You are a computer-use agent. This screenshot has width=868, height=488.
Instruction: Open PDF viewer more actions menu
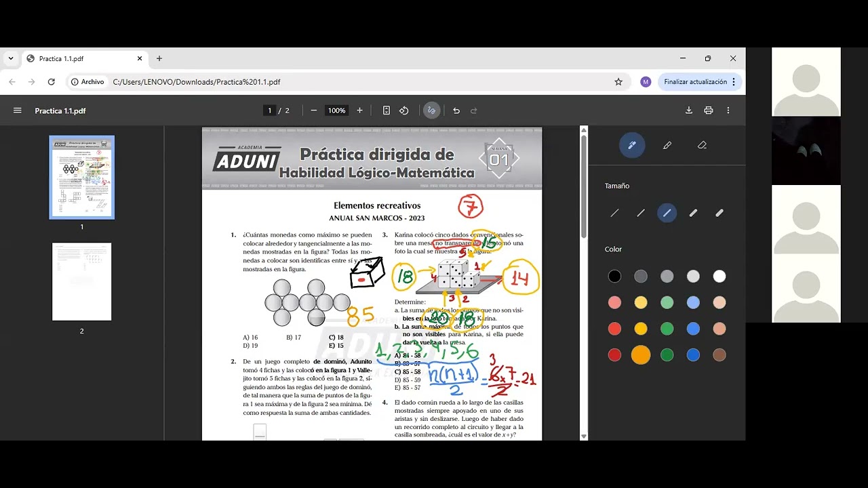[728, 110]
